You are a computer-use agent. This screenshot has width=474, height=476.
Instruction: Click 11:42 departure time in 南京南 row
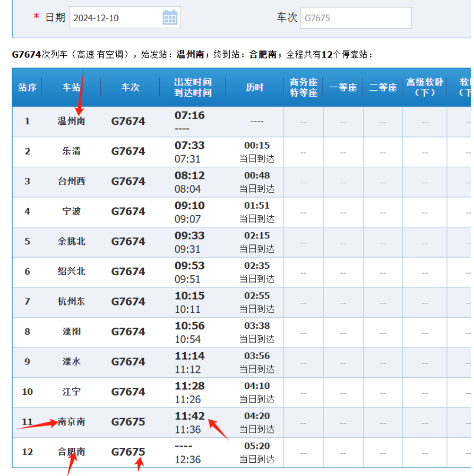(189, 416)
